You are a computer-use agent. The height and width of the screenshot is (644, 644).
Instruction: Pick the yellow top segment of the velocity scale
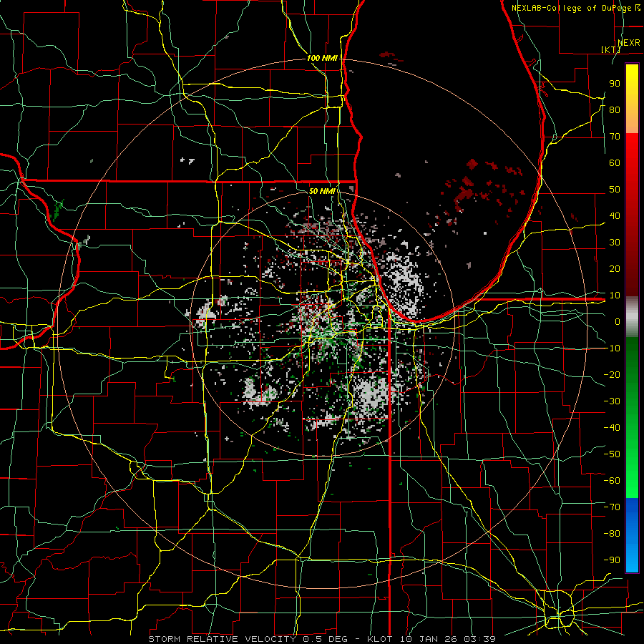point(632,99)
